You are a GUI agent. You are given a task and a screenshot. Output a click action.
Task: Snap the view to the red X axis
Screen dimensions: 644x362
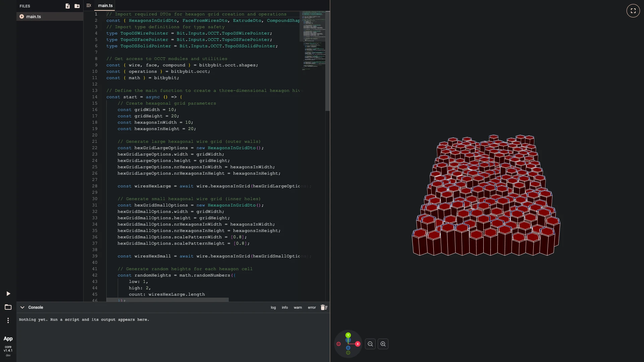tap(358, 344)
